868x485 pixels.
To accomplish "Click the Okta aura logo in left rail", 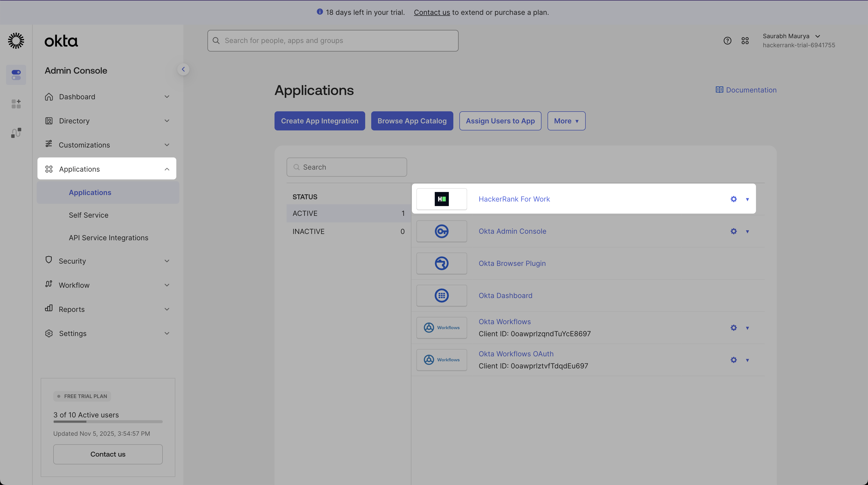I will point(16,41).
